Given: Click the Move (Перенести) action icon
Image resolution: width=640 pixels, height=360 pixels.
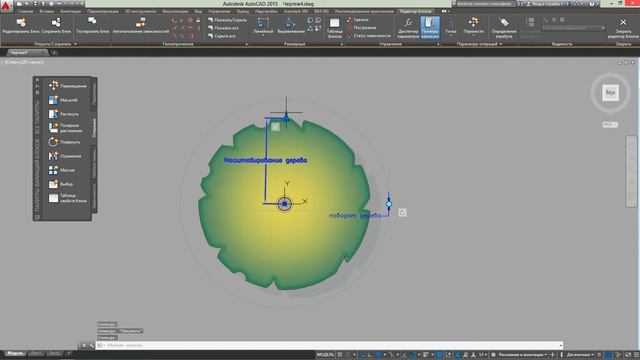Looking at the screenshot, I should [473, 22].
